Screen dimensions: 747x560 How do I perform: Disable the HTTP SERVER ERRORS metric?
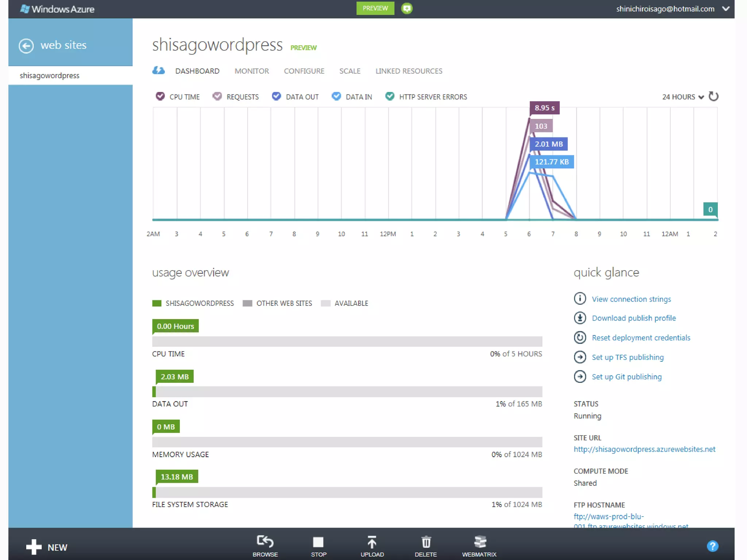point(390,96)
